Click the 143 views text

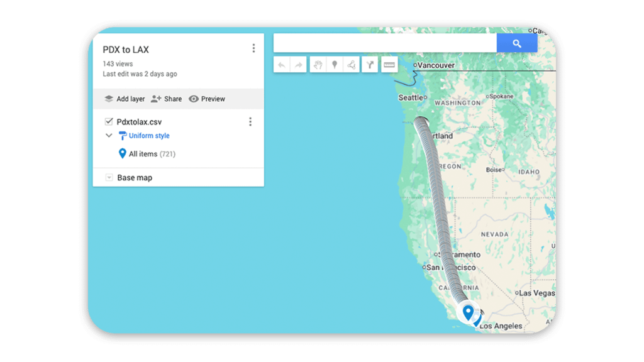pyautogui.click(x=118, y=64)
